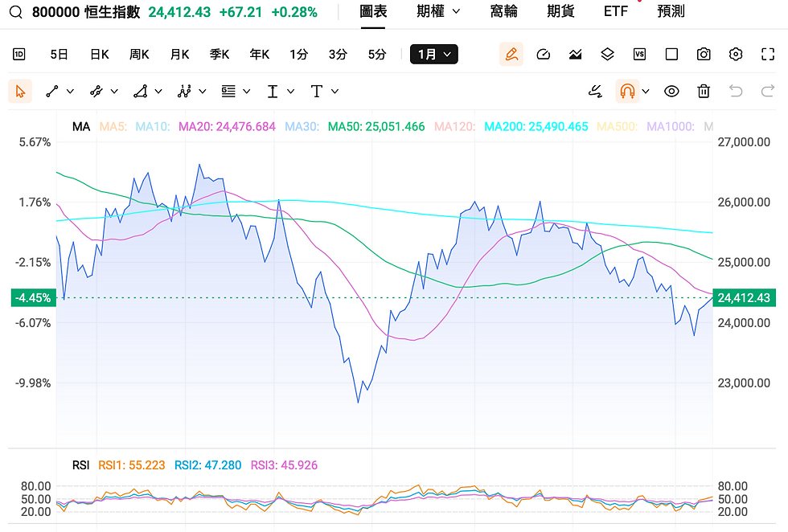The width and height of the screenshot is (788, 532).
Task: Select the wave pattern tool
Action: tap(184, 92)
